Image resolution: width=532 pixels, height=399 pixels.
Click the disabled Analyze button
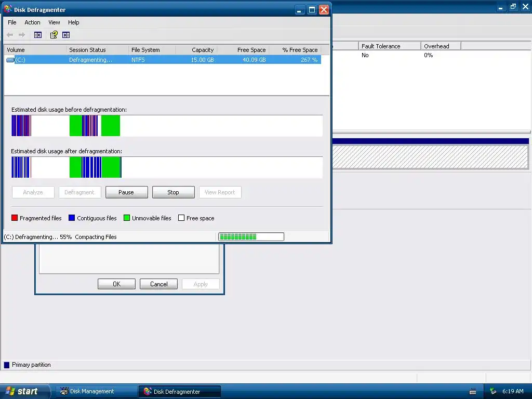tap(33, 192)
